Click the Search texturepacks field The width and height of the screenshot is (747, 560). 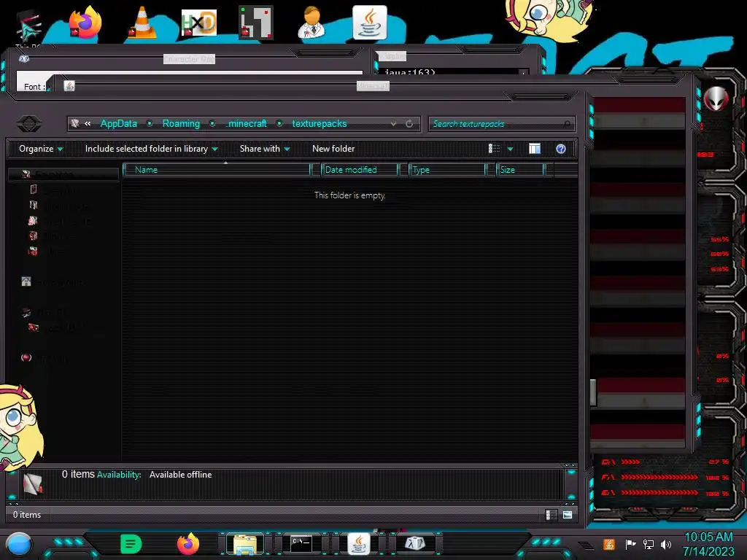[x=502, y=124]
